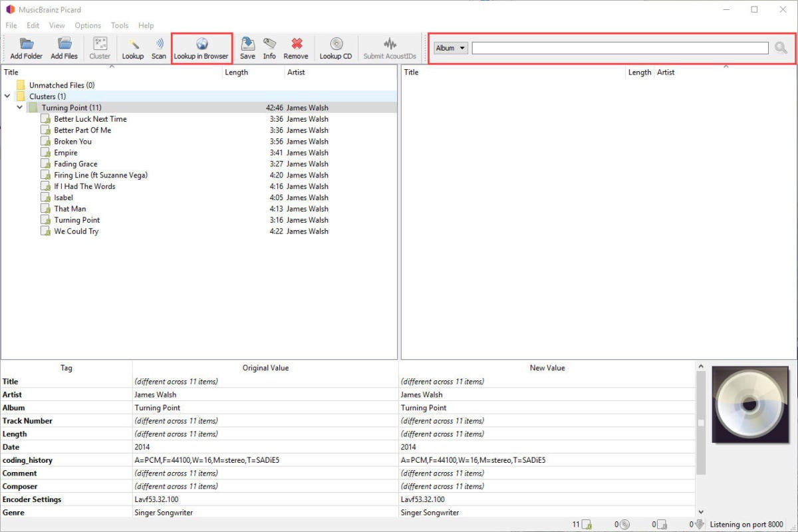The height and width of the screenshot is (532, 798).
Task: Click Listening on port 8000 status
Action: coord(746,525)
